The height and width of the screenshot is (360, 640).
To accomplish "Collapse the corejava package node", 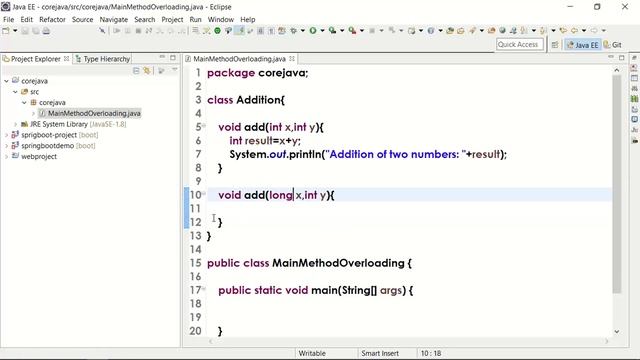I will tap(24, 102).
